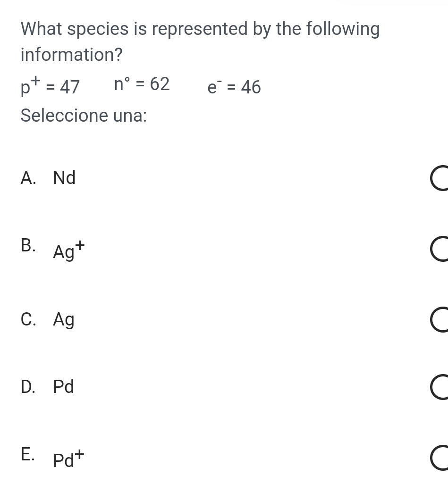This screenshot has height=492, width=448.
Task: Select the Pd+ answer radio button
Action: click(440, 458)
